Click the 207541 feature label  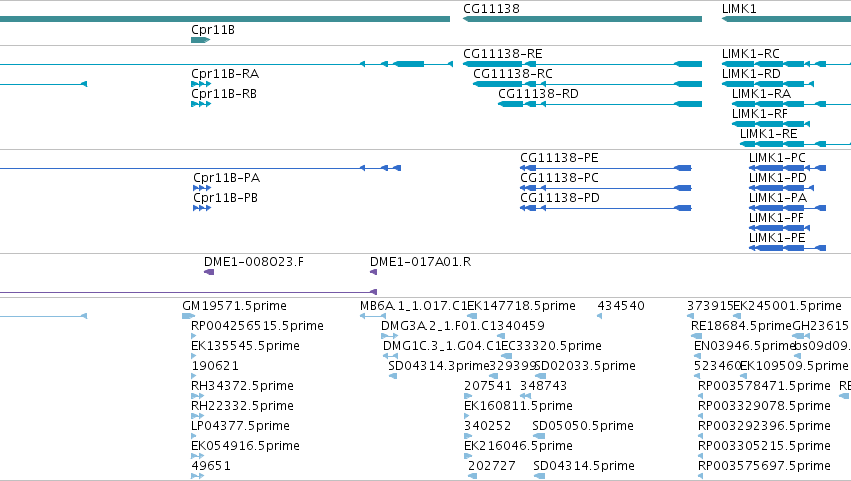pos(487,386)
